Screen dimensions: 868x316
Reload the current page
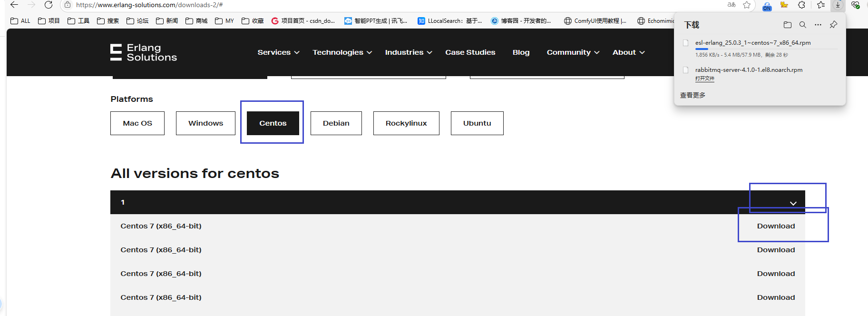(x=49, y=5)
